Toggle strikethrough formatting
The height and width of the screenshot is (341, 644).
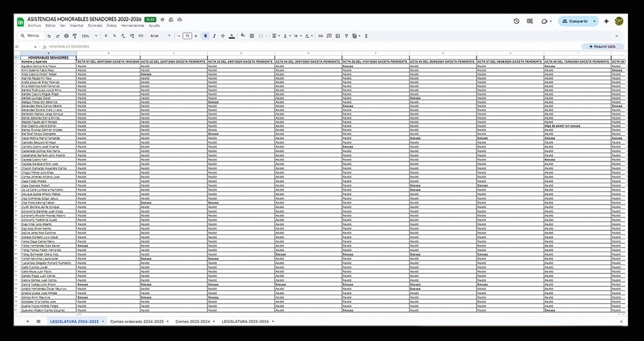222,36
